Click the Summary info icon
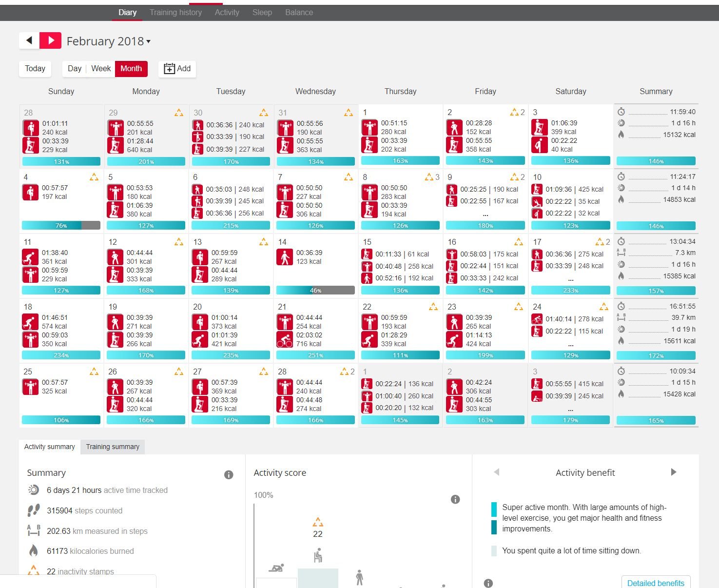 228,475
